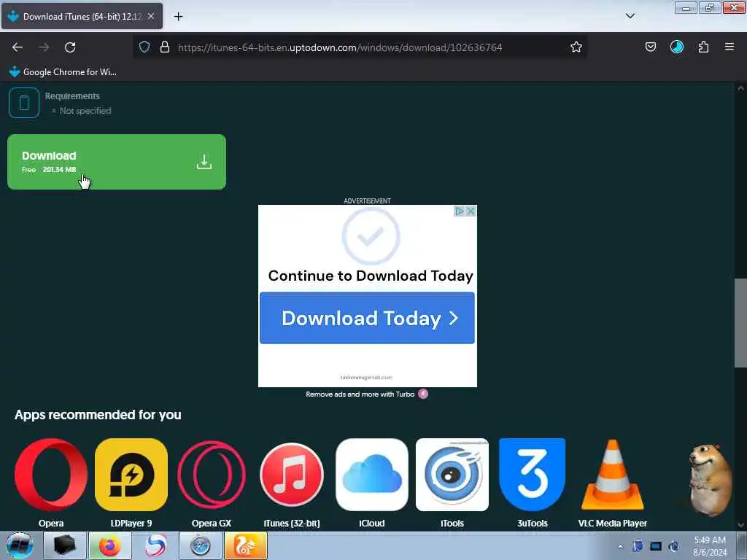Click the hamster mascot image
747x560 pixels.
tap(710, 480)
